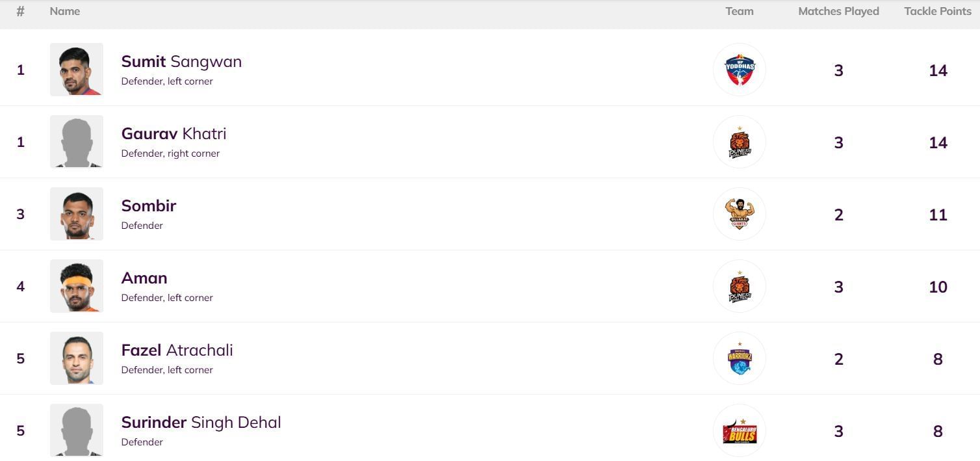This screenshot has width=980, height=461.
Task: Click Bengal Warriorz team logo icon
Action: pyautogui.click(x=739, y=358)
